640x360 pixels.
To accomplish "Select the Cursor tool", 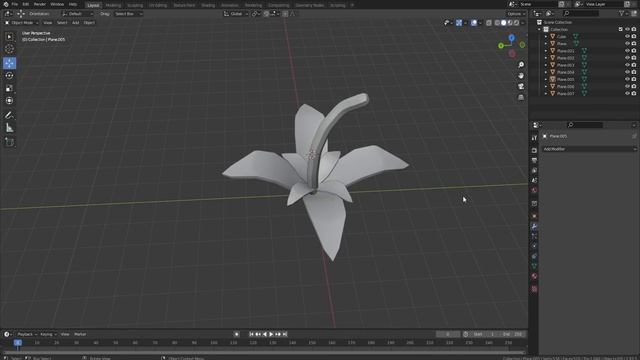I will coord(9,49).
